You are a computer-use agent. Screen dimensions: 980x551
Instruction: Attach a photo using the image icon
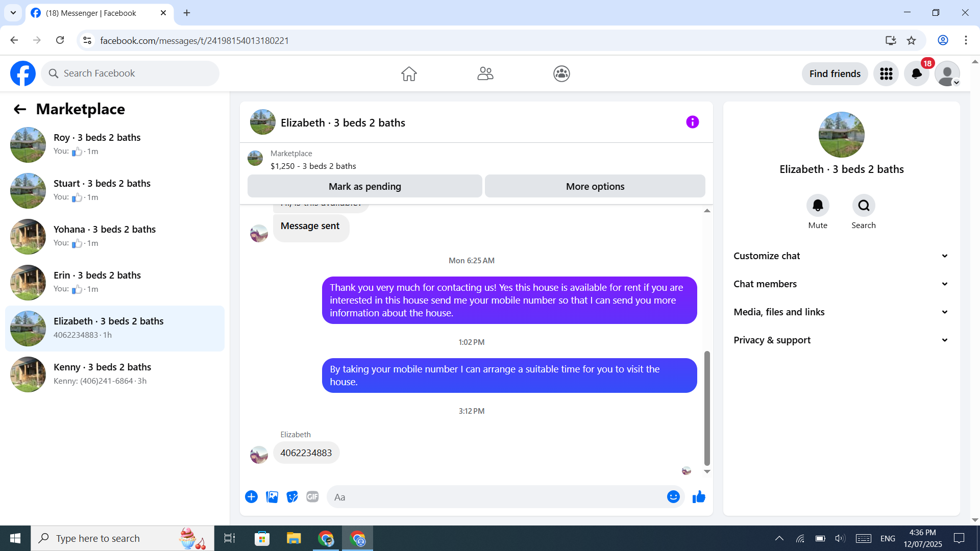click(272, 497)
